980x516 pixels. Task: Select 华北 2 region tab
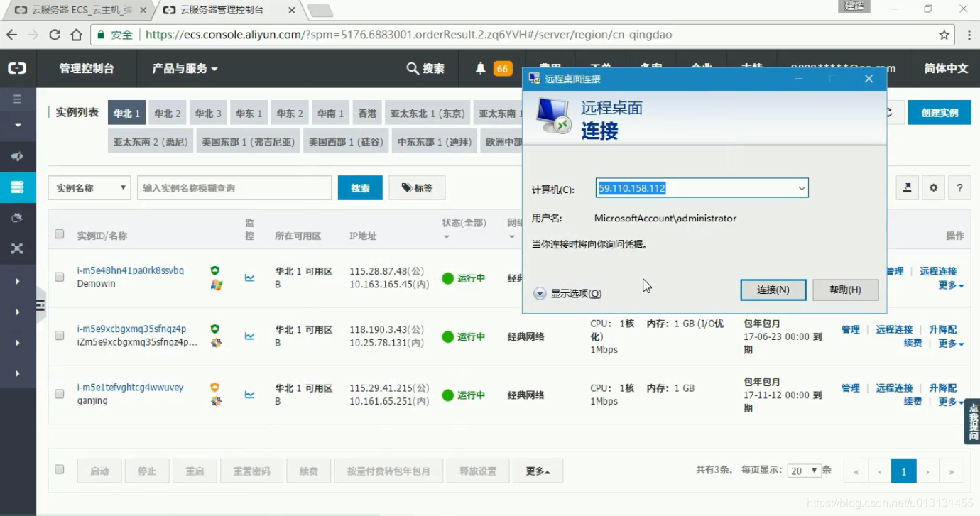point(168,113)
